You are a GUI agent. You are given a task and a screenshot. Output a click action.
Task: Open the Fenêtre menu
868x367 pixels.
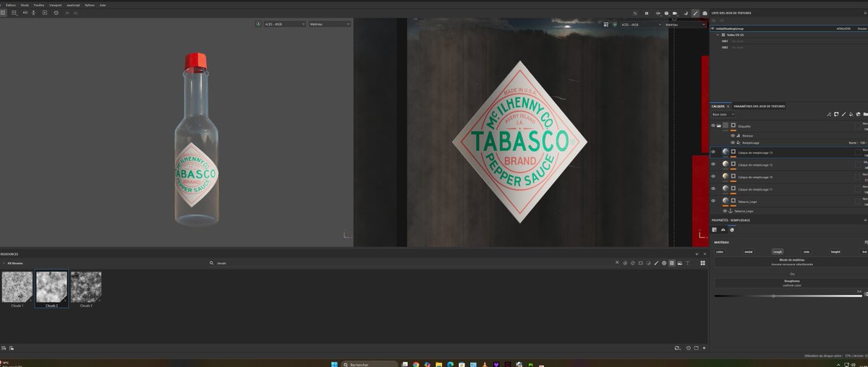(x=39, y=4)
